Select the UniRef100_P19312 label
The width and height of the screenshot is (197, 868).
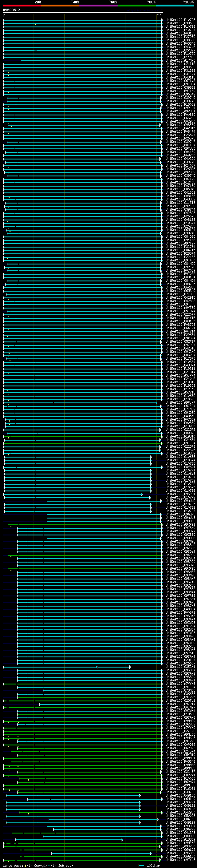point(180,382)
